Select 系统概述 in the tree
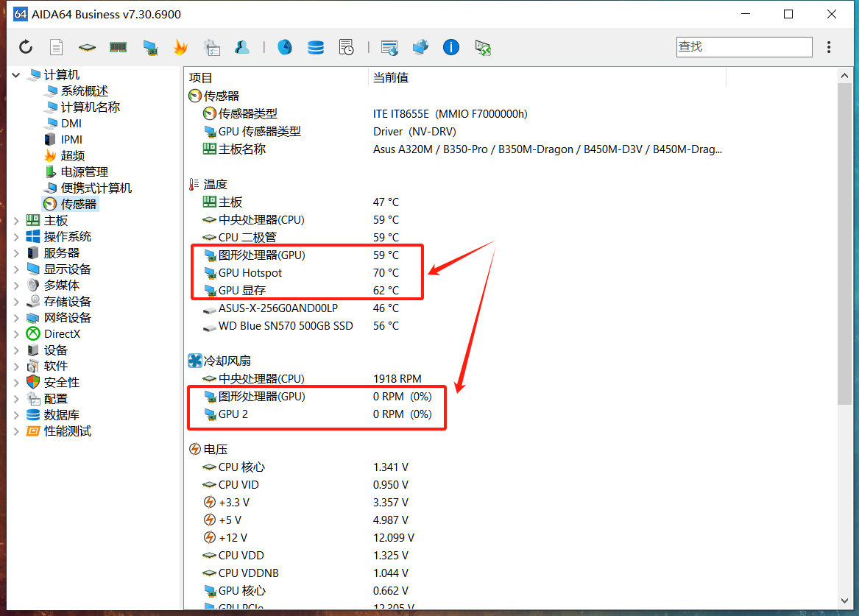This screenshot has height=616, width=859. click(x=85, y=91)
